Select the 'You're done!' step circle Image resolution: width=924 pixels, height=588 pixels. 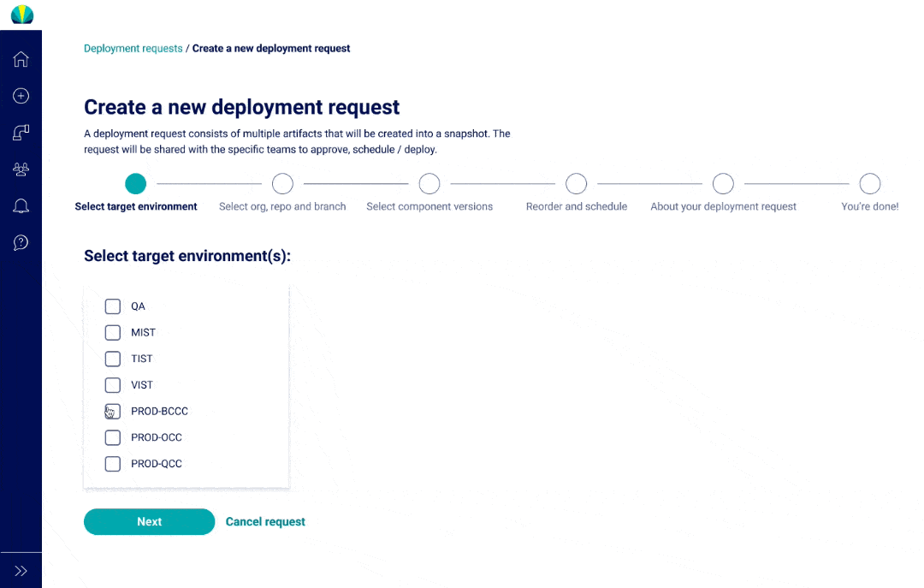pyautogui.click(x=870, y=183)
